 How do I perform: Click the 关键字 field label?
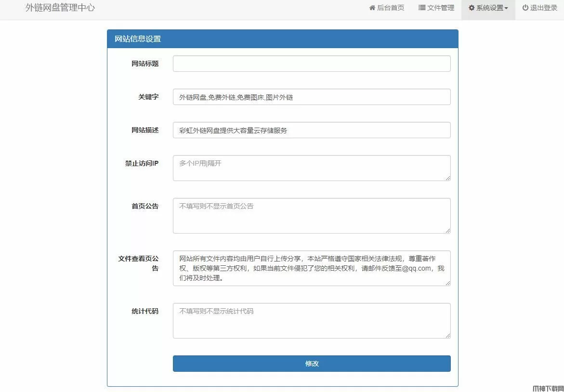pos(148,97)
